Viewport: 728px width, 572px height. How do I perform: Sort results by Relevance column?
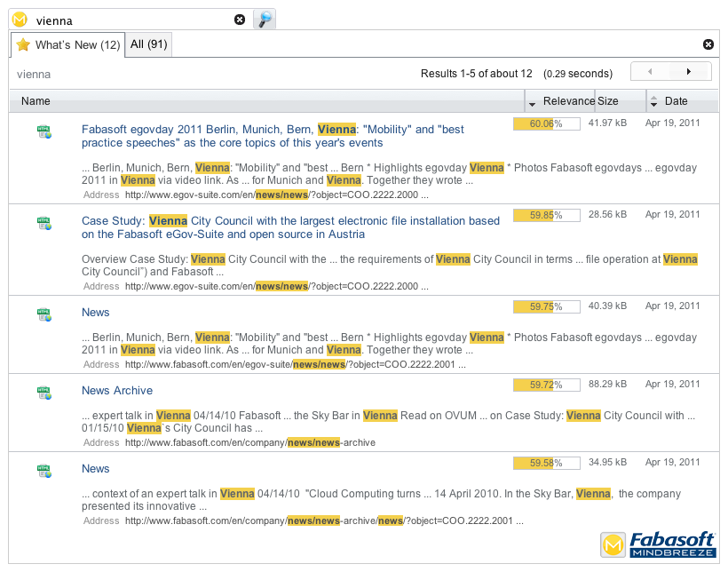560,101
